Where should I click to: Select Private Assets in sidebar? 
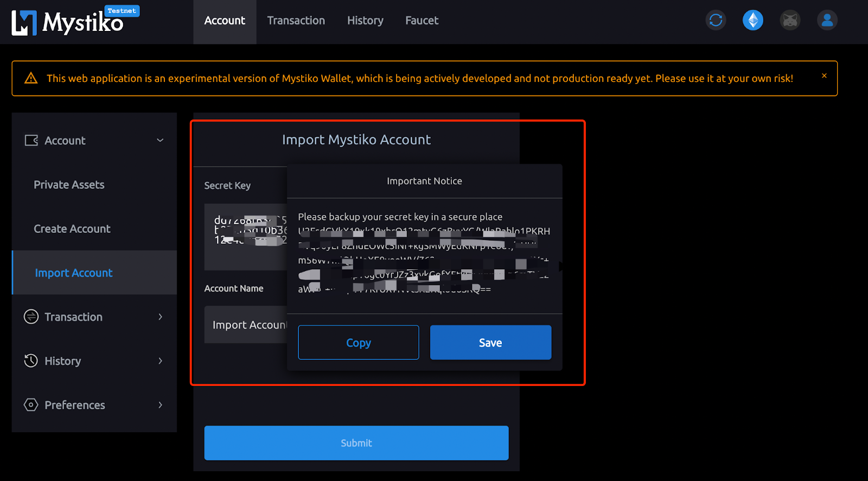click(94, 185)
